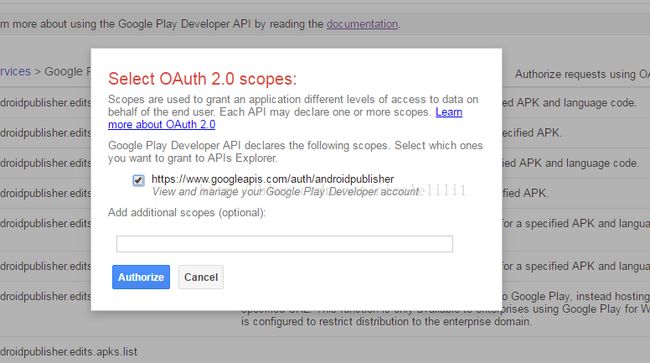Screen dimensions: 650x363
Task: Select the androidpublisher.edits.apks.list method row
Action: [x=69, y=352]
